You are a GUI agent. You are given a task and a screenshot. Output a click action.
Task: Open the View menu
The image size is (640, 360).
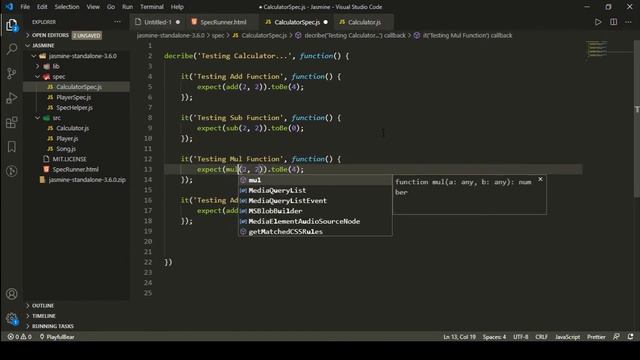(93, 7)
